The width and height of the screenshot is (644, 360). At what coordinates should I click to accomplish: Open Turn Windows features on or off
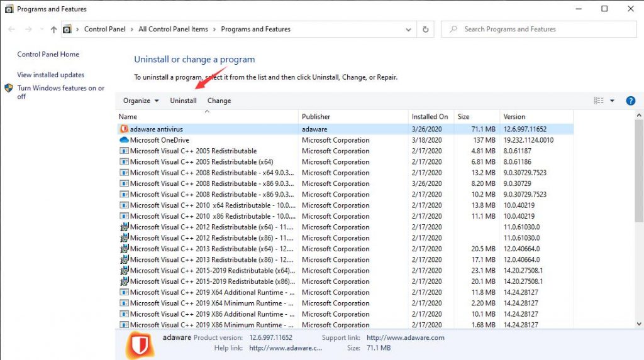(x=61, y=92)
